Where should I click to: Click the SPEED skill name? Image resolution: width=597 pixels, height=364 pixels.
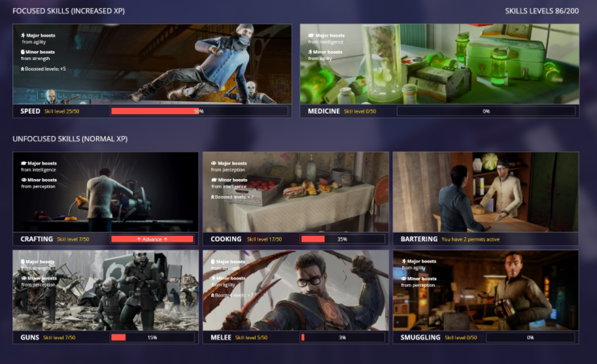30,111
